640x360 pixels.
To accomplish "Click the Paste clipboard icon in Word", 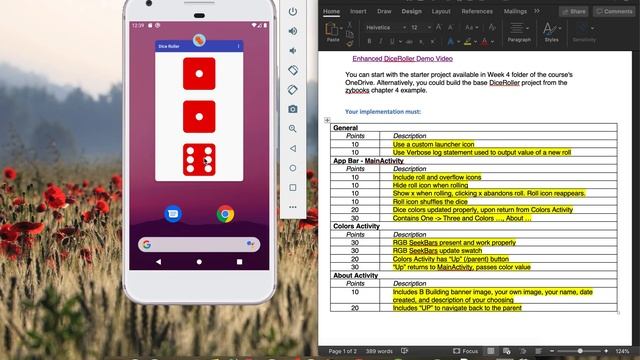I will pyautogui.click(x=332, y=29).
